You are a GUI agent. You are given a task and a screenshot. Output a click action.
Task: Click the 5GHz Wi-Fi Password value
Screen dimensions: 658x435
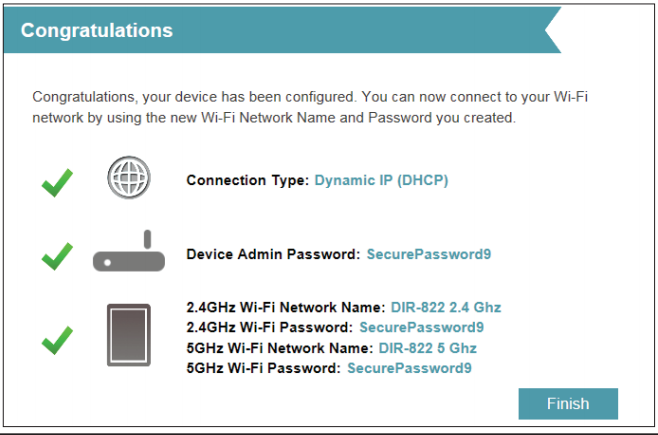click(409, 368)
